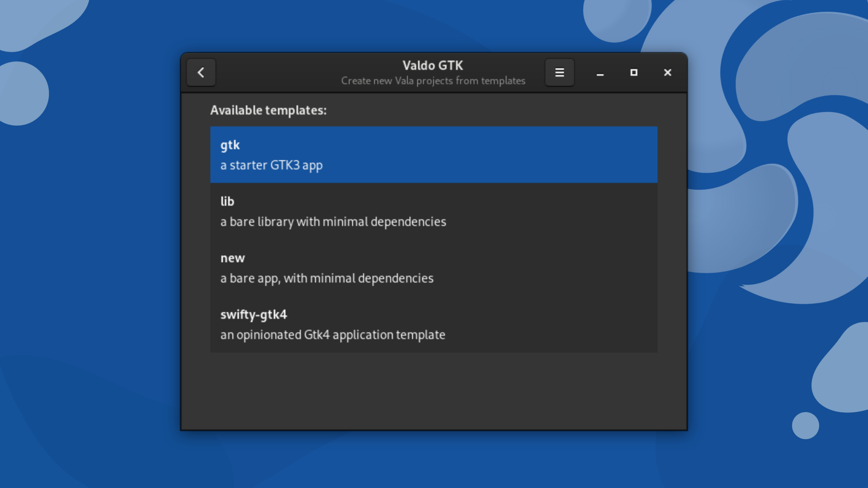This screenshot has width=868, height=488.
Task: Minimize the Valdo GTK window
Action: [600, 72]
